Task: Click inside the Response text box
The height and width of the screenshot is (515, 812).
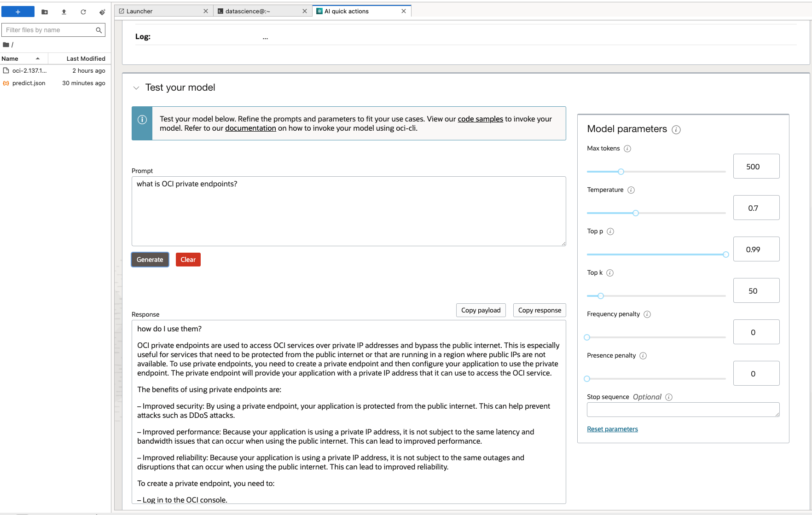Action: [349, 412]
